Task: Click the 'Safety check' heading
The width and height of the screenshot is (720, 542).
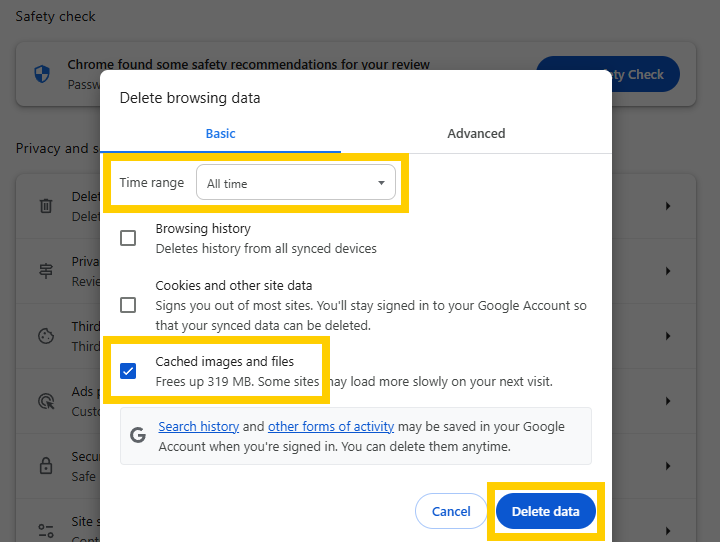Action: [56, 17]
